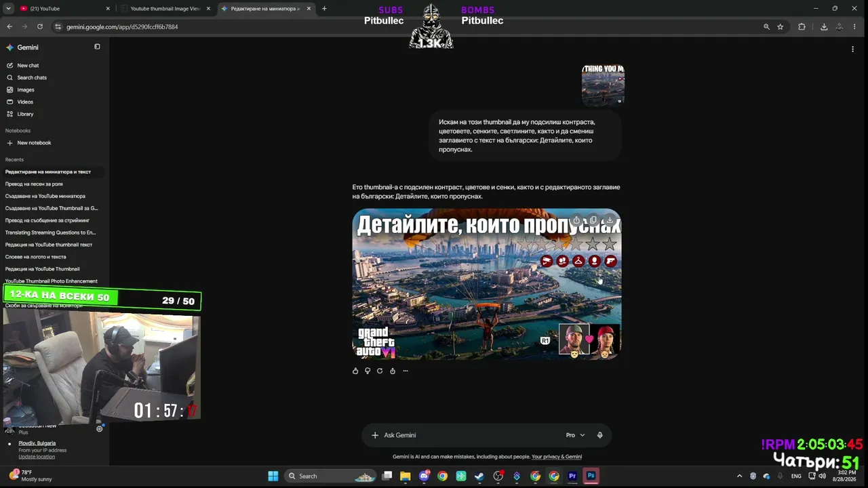Click the Update location link
Viewport: 868px width, 488px height.
[x=37, y=457]
